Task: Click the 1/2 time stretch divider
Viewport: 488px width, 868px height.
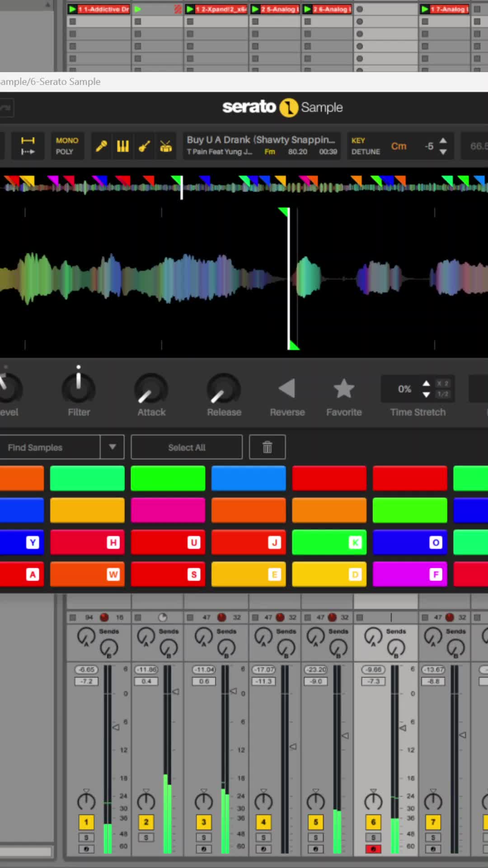Action: [x=443, y=394]
